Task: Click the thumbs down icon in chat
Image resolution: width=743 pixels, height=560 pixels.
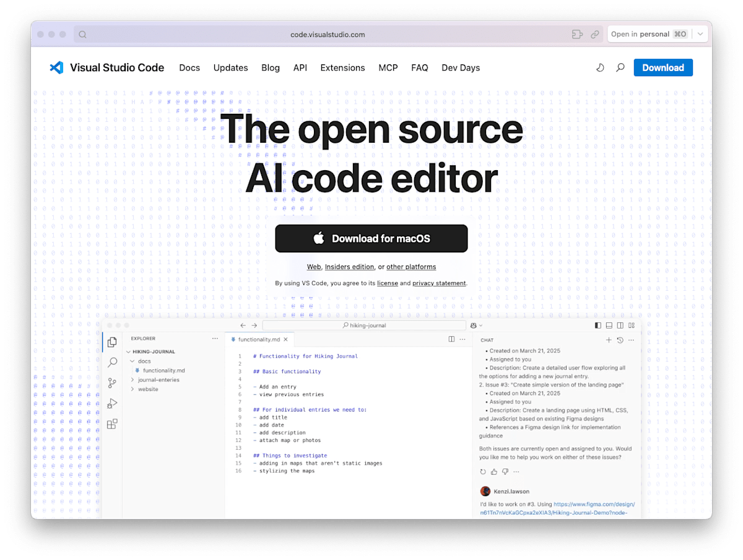Action: (505, 472)
